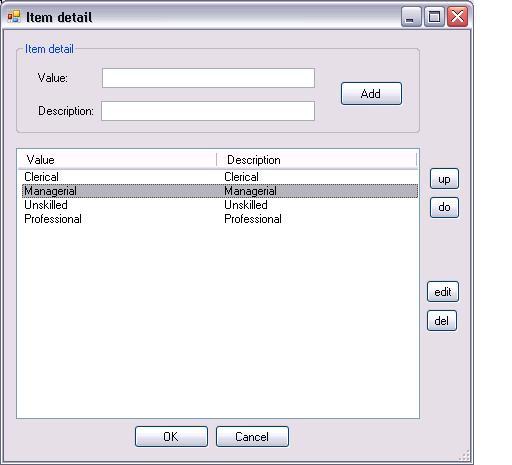
Task: Move selected item with do button
Action: coord(444,207)
